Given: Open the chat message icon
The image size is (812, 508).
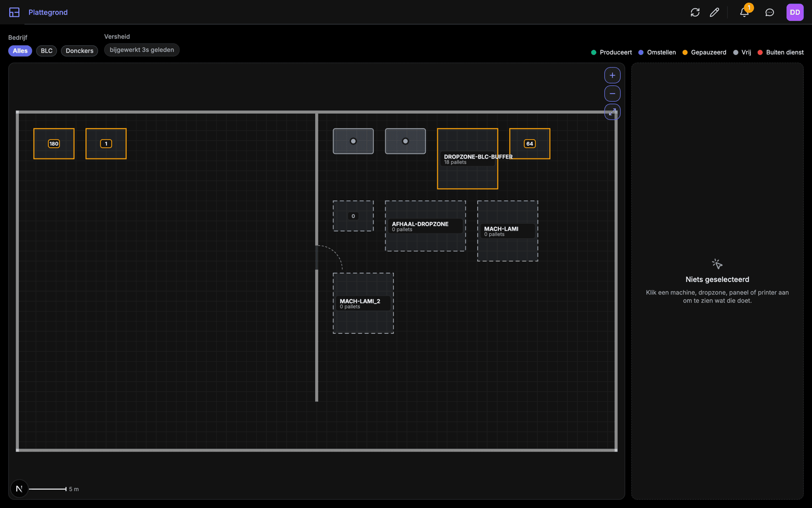Looking at the screenshot, I should coord(770,12).
